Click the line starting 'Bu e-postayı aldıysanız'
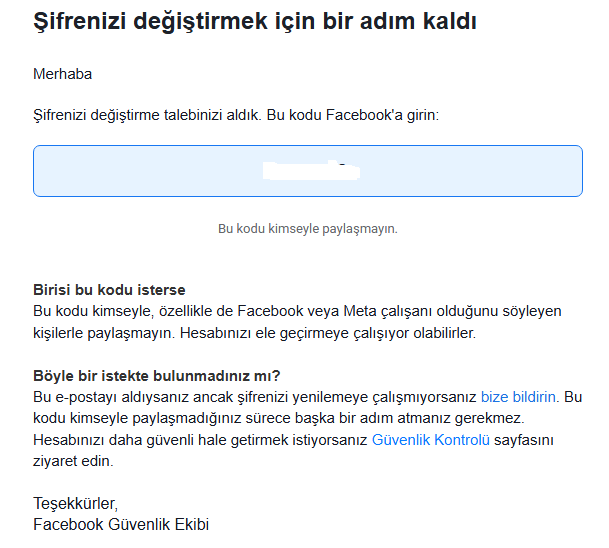Screen dimensions: 609x548 (x=254, y=397)
